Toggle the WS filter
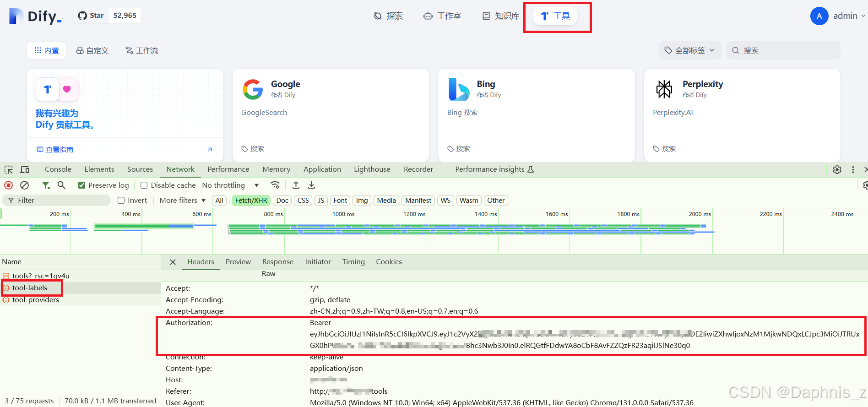Screen dimensions: 868x407 coord(445,201)
